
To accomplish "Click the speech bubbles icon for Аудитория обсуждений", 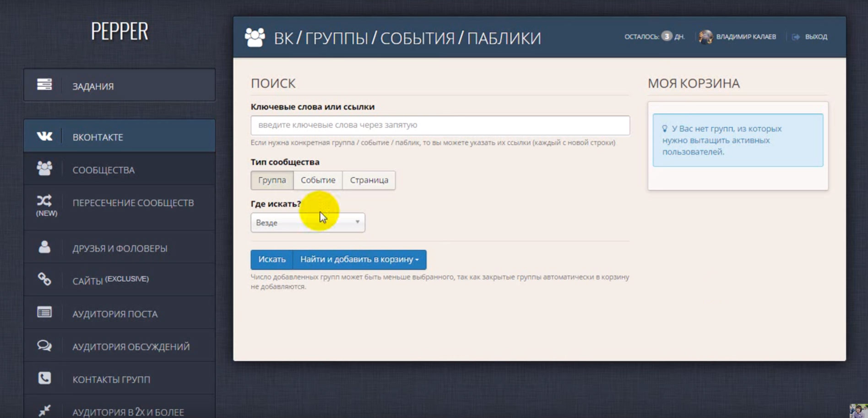I will click(44, 346).
